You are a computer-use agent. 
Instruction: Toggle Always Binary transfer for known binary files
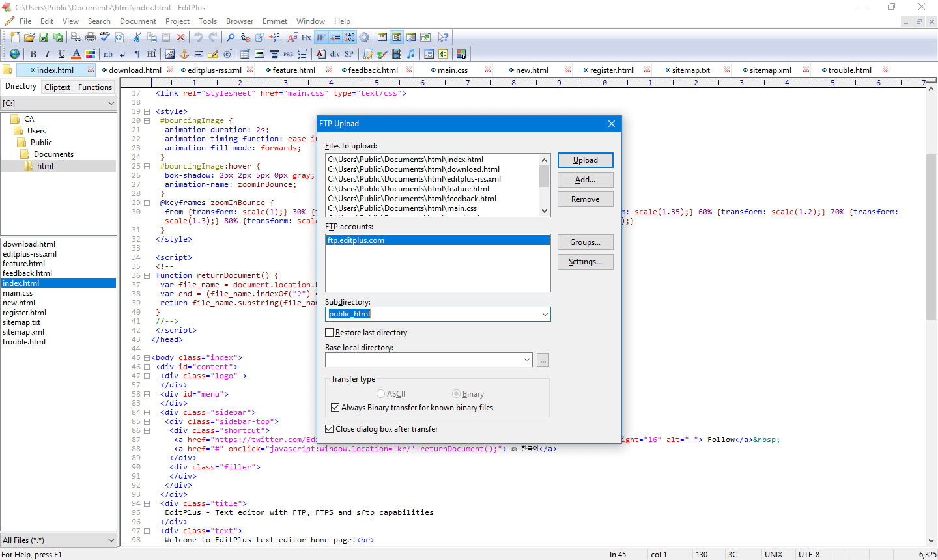(335, 408)
